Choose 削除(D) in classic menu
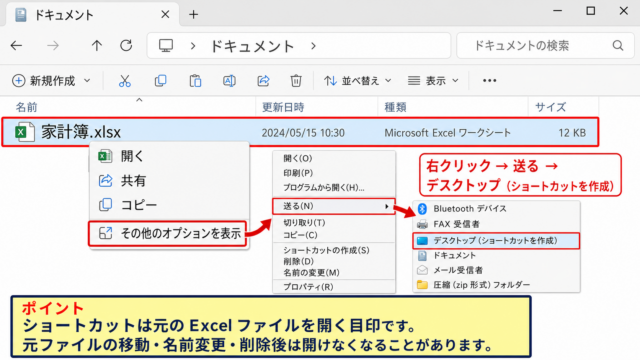 coord(334,261)
